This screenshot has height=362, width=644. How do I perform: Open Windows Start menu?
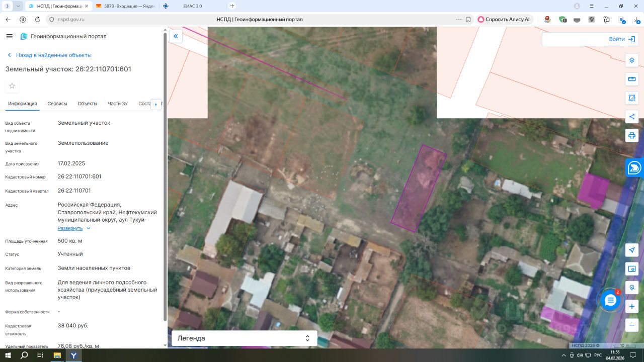pyautogui.click(x=8, y=355)
